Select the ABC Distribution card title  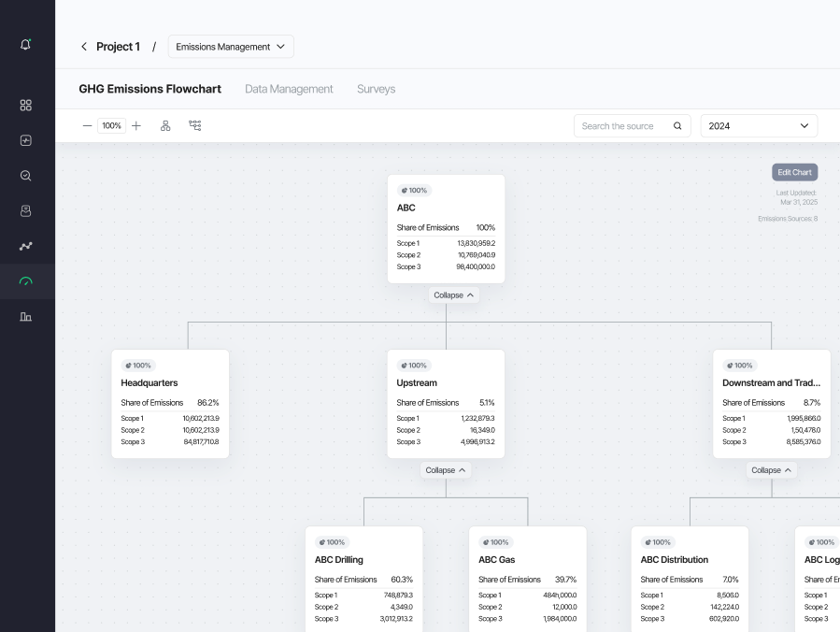tap(675, 560)
